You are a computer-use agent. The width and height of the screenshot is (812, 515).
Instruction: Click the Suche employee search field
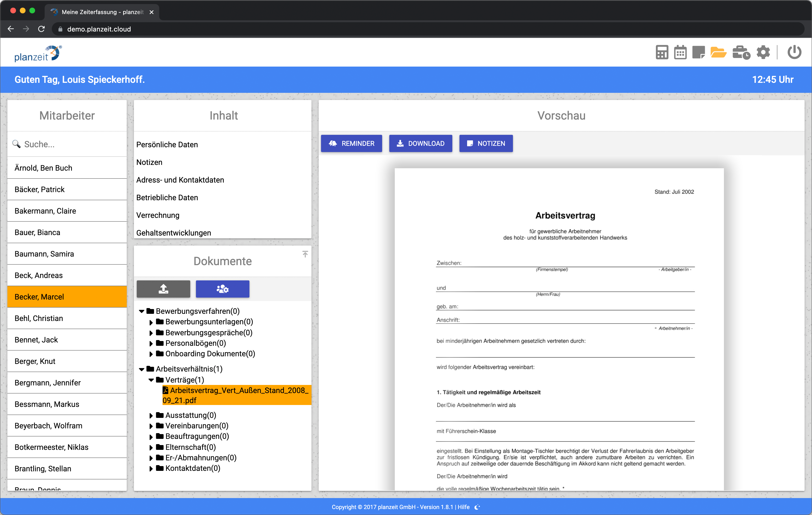point(68,144)
